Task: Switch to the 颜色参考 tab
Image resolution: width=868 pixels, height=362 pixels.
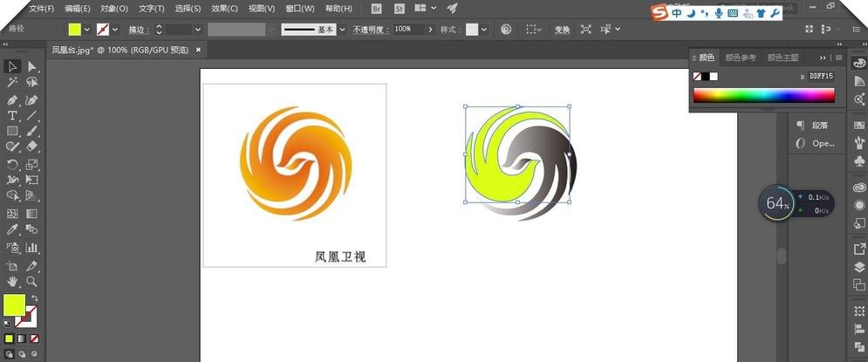Action: tap(741, 58)
